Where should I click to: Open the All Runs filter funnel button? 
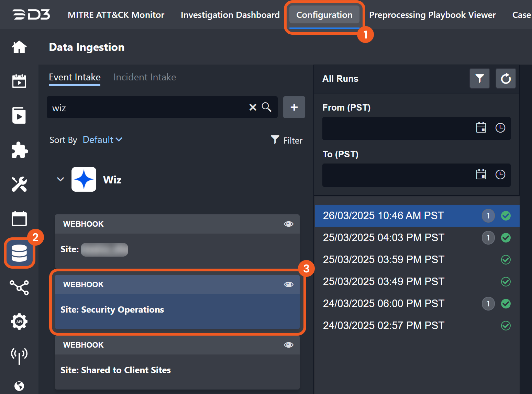click(479, 79)
